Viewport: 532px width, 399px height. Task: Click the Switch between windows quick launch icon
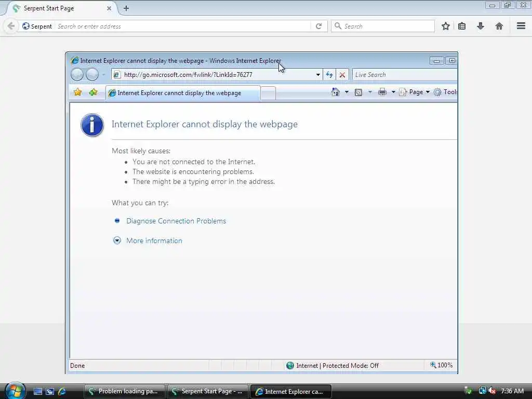coord(50,391)
